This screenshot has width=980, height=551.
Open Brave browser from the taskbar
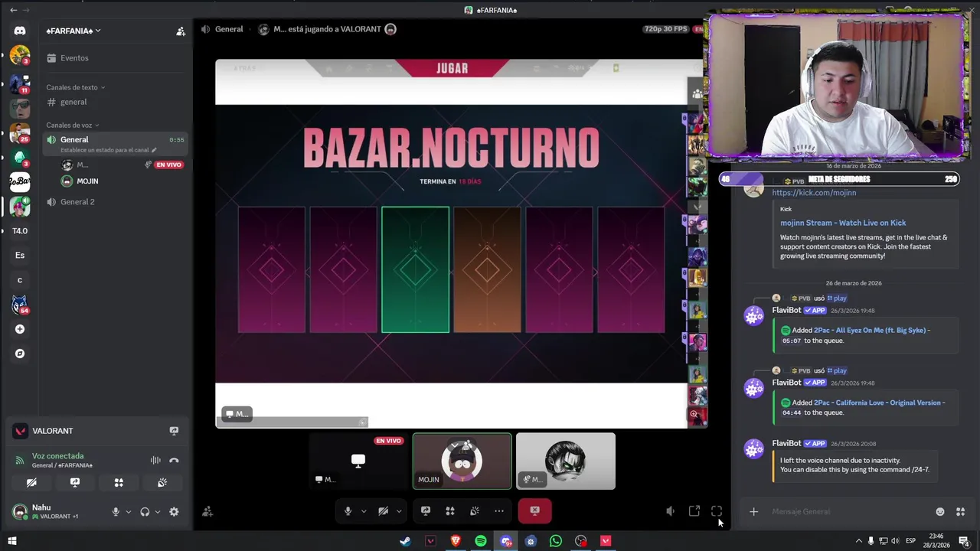(456, 541)
